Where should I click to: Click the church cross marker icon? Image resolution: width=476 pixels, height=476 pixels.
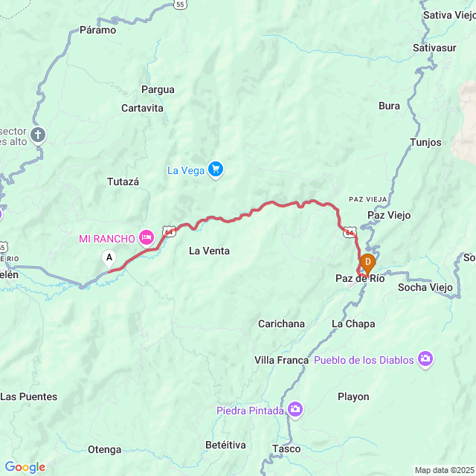click(x=38, y=135)
